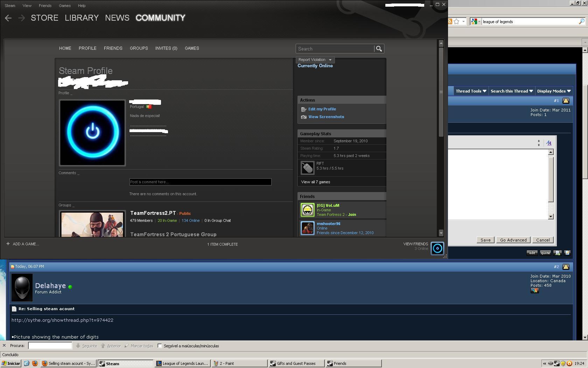Screen dimensions: 588x368
Task: Open the Games menu in Steam
Action: 65,6
